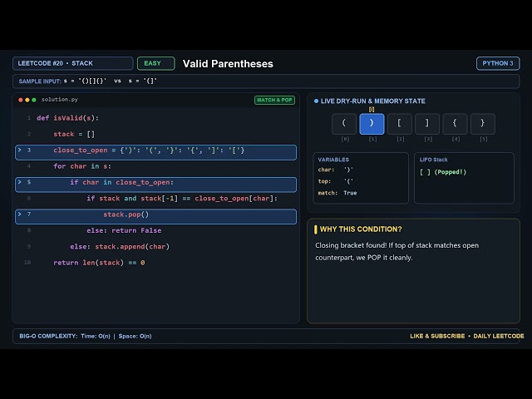Click the BIG-O COMPLEXITY label
532x399 pixels.
[48, 336]
